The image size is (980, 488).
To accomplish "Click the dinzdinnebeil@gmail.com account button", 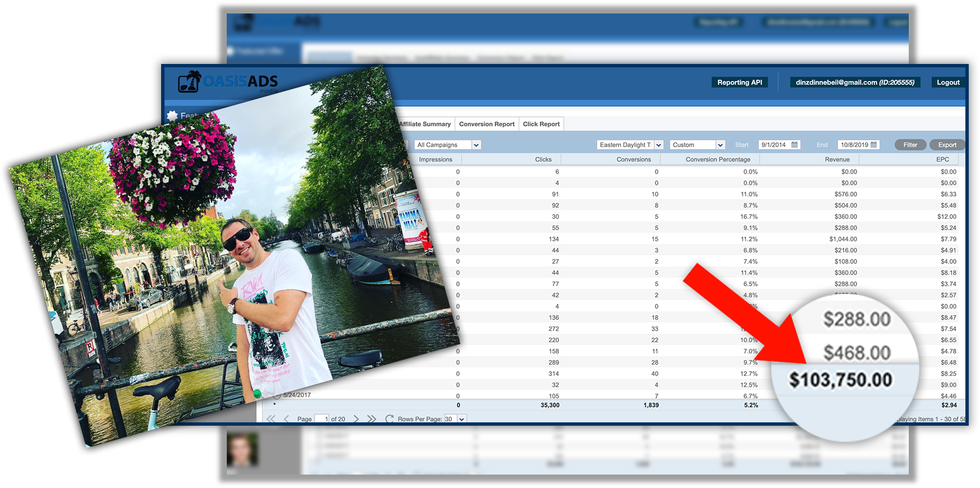I will (855, 82).
